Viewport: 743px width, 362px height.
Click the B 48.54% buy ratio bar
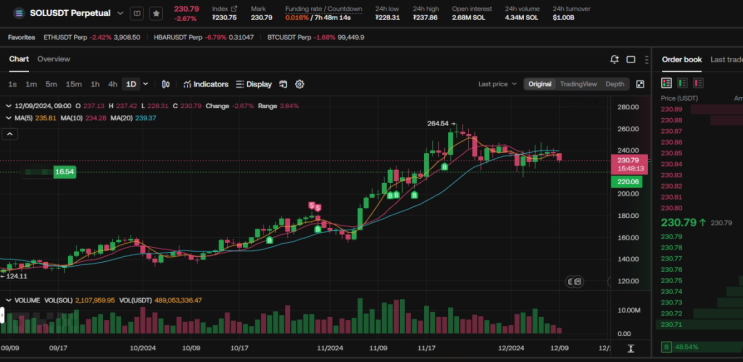coord(702,347)
